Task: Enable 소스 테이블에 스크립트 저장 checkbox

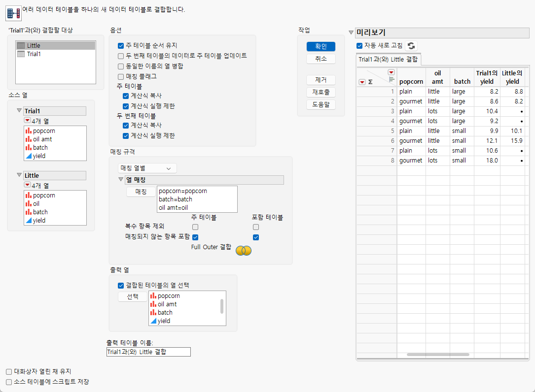Action: click(9, 382)
